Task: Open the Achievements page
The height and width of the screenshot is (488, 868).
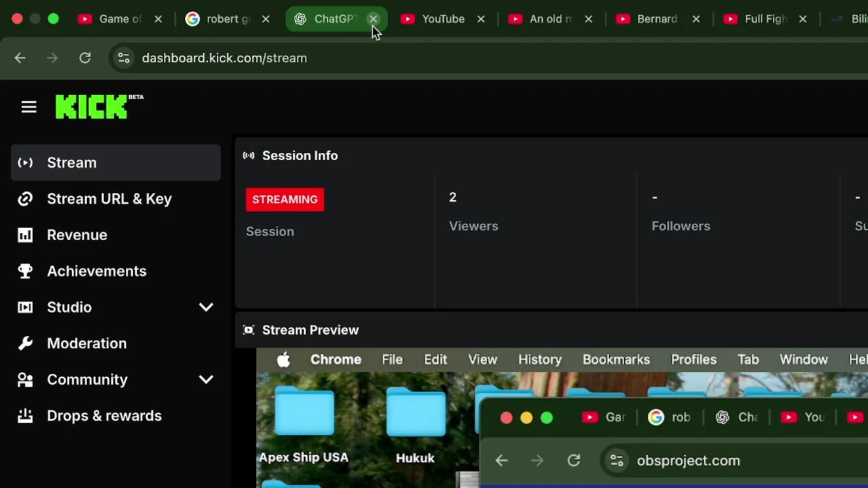Action: tap(115, 271)
